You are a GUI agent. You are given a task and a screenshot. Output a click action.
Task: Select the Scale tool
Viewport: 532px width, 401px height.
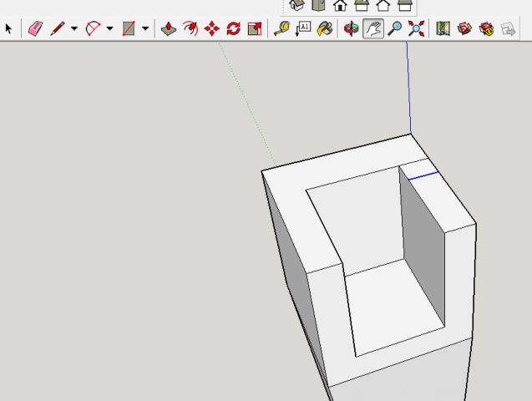click(x=256, y=28)
